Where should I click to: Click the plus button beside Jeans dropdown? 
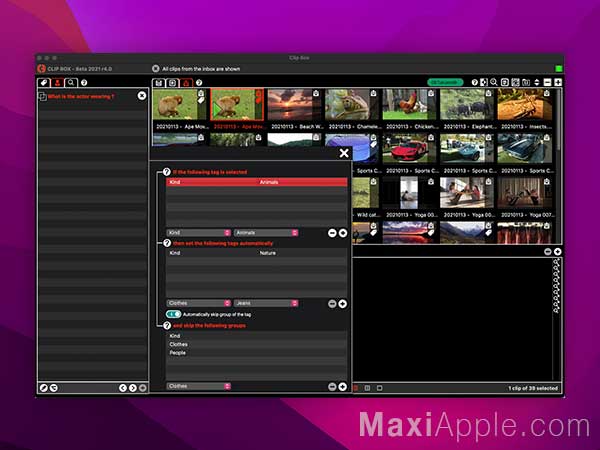[342, 304]
